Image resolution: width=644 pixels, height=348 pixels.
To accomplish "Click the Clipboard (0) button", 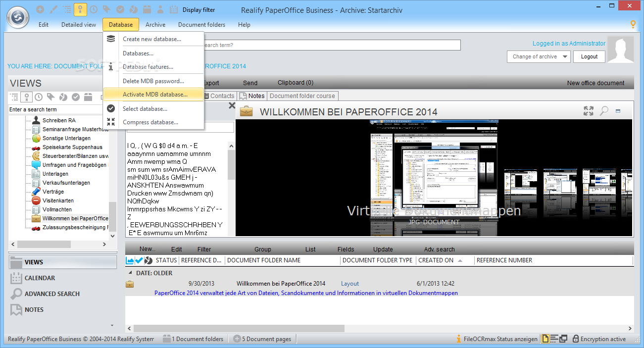I will (295, 83).
